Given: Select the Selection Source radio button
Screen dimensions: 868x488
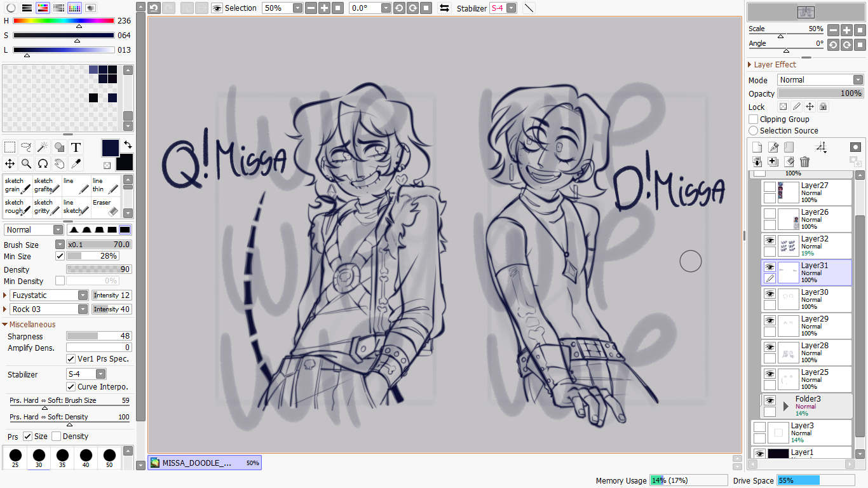Looking at the screenshot, I should 754,130.
